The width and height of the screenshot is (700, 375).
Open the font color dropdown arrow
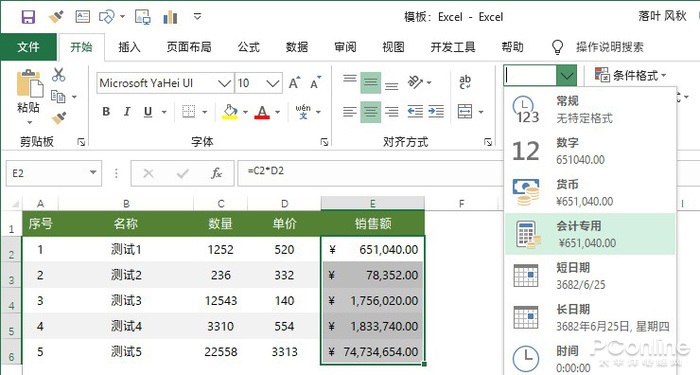[x=277, y=112]
